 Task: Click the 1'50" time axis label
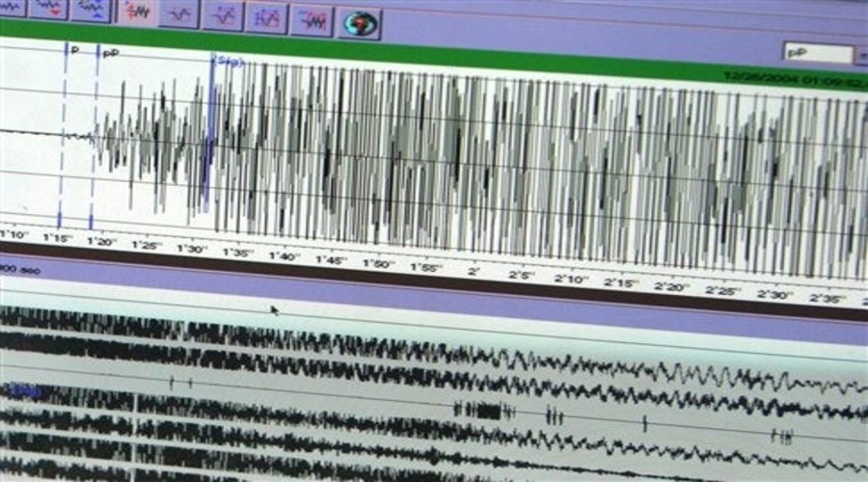[378, 263]
